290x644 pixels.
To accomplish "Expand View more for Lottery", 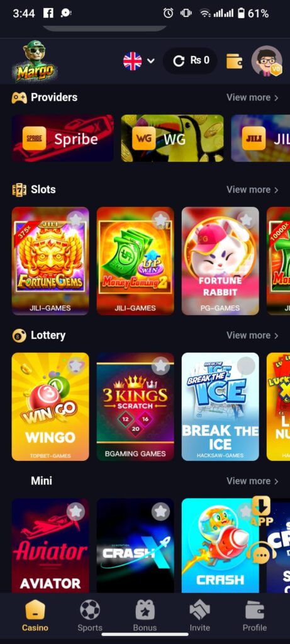I will [x=253, y=336].
